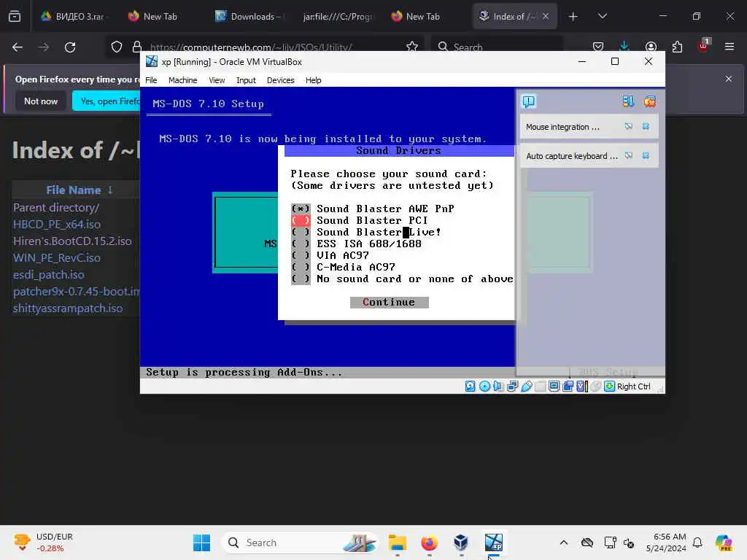
Task: Select the Sound Blaster Live! option
Action: click(x=366, y=232)
